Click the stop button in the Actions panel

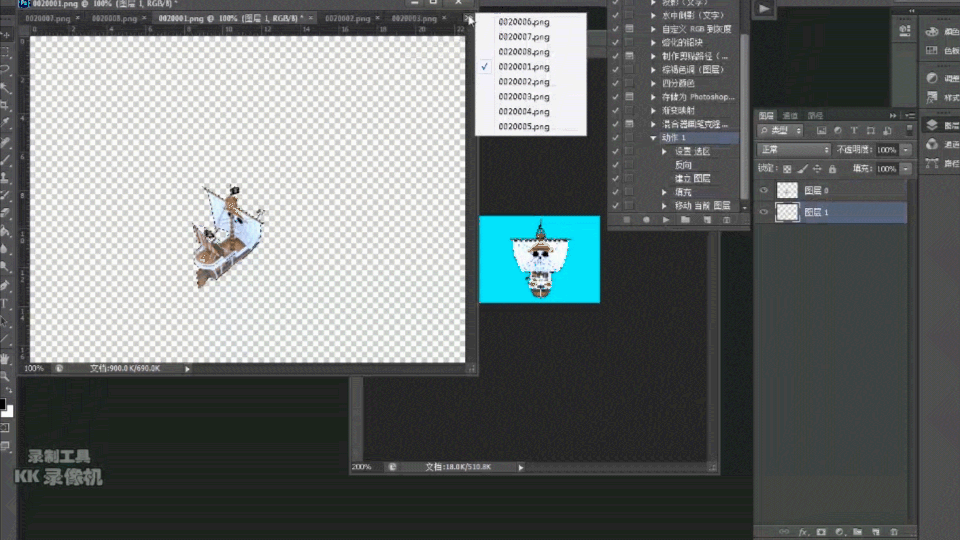[626, 220]
